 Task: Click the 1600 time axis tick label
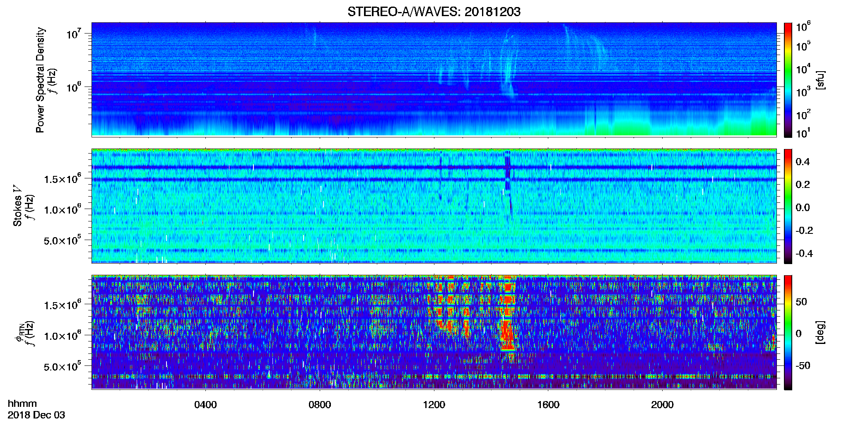548,404
